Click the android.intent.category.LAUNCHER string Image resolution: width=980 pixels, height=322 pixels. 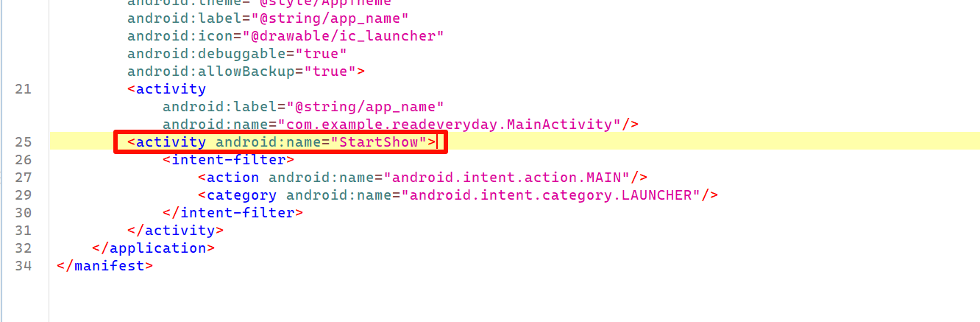click(x=551, y=195)
